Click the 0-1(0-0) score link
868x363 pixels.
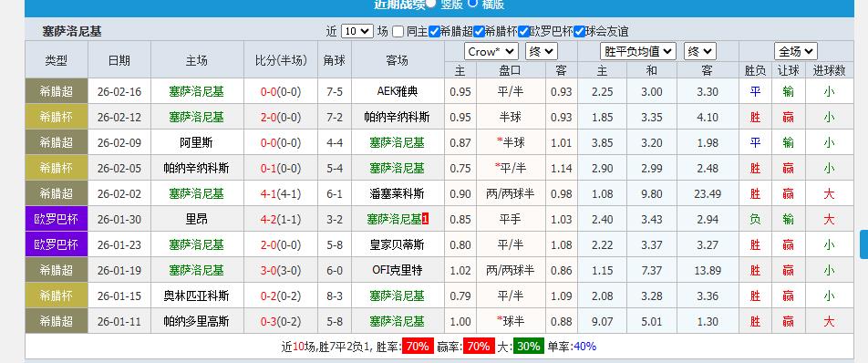tap(281, 168)
